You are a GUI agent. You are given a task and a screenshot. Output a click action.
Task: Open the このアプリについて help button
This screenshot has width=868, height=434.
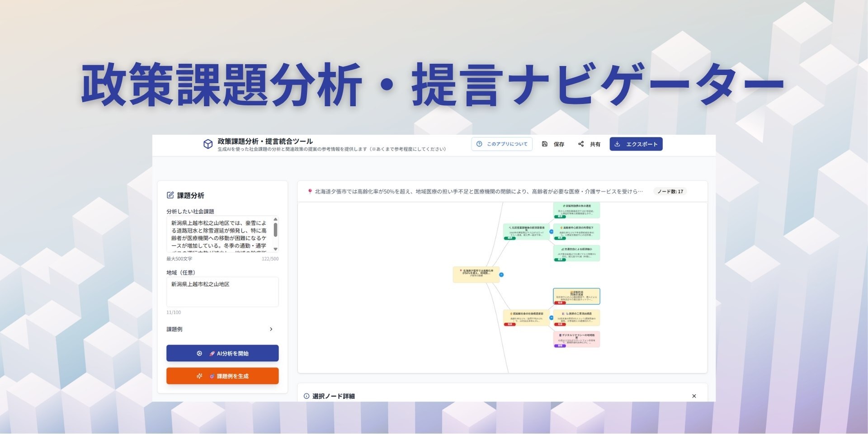[x=502, y=144]
